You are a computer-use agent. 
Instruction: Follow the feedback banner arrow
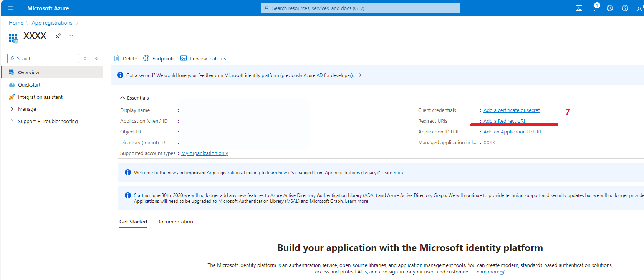(x=359, y=75)
